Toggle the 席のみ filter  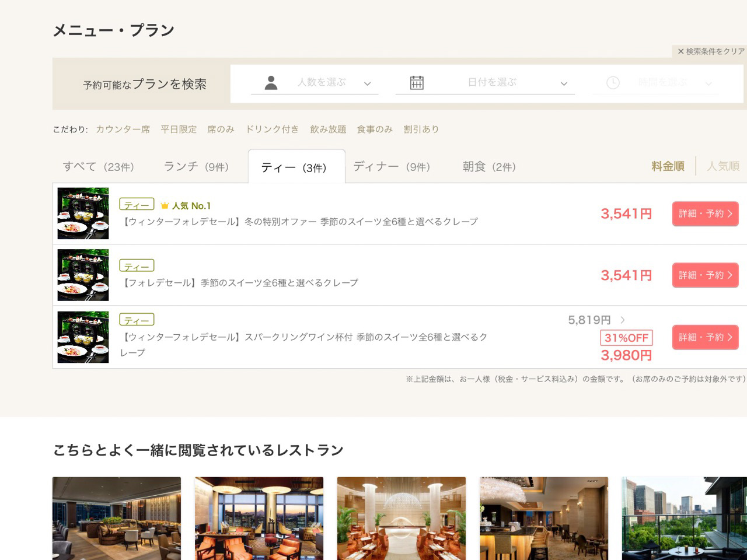221,129
